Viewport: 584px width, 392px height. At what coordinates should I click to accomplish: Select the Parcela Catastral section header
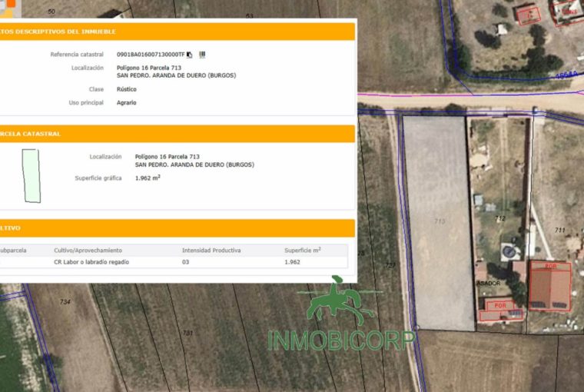(177, 134)
